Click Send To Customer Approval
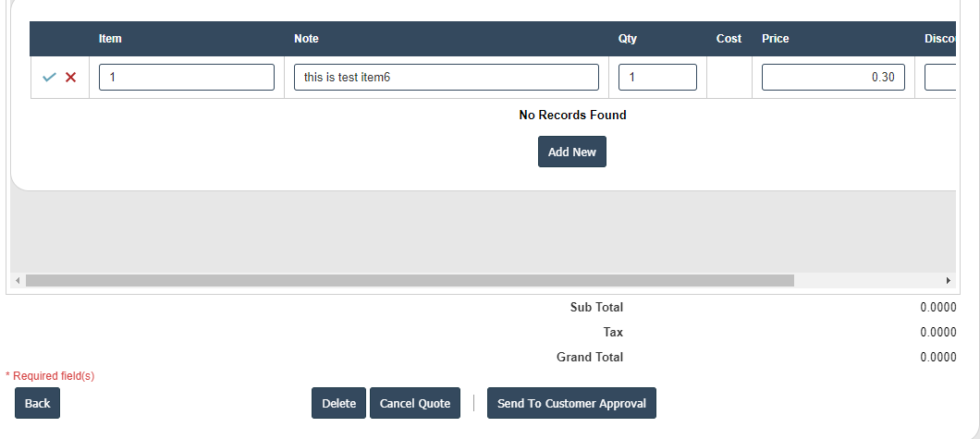This screenshot has width=980, height=439. click(571, 403)
